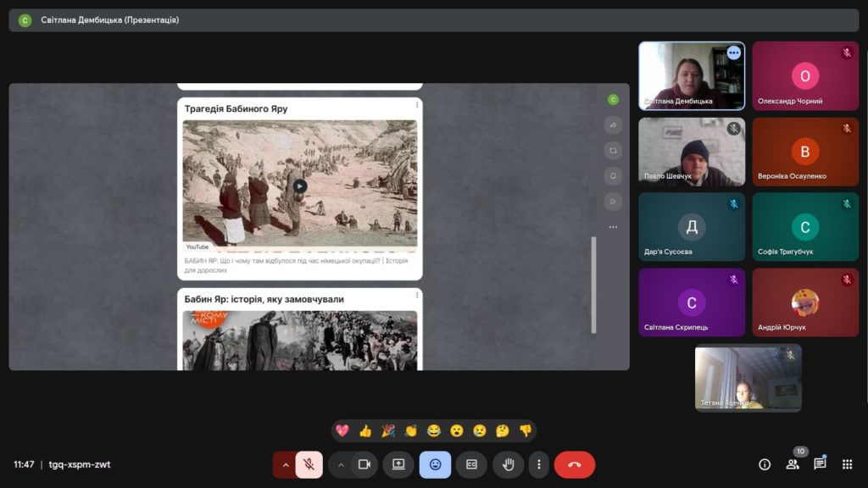Raise your hand in the meeting
This screenshot has height=488, width=868.
coord(509,464)
